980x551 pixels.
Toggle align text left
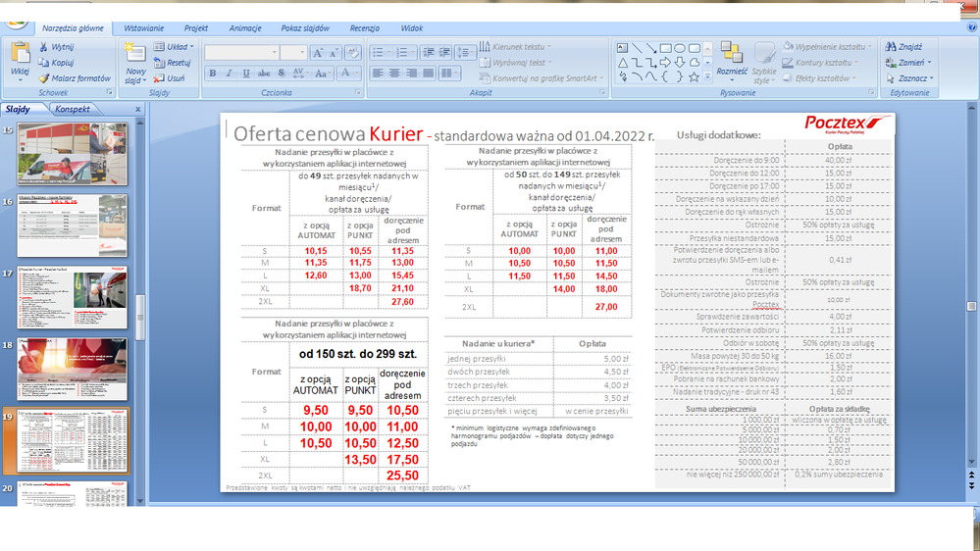[378, 74]
